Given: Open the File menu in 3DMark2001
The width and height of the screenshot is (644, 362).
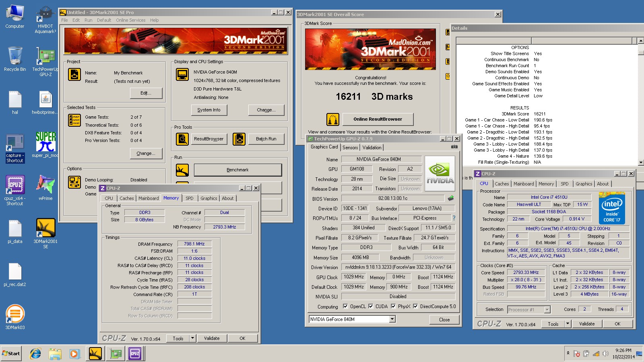Looking at the screenshot, I should [x=64, y=20].
